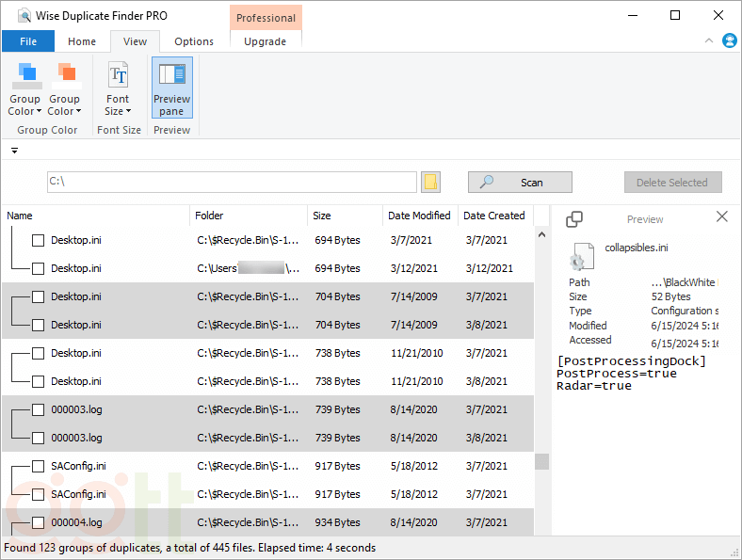Click the copy icon in preview panel
Viewport: 742px width, 560px height.
click(x=574, y=219)
